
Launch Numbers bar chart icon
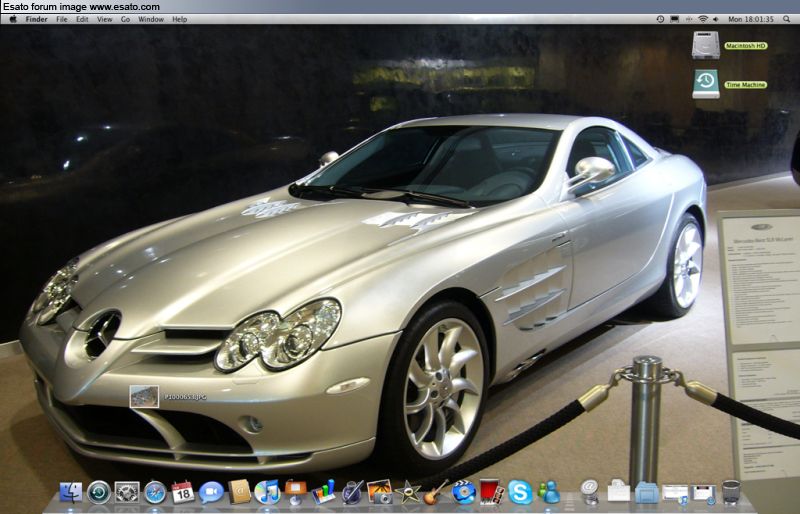[x=323, y=492]
